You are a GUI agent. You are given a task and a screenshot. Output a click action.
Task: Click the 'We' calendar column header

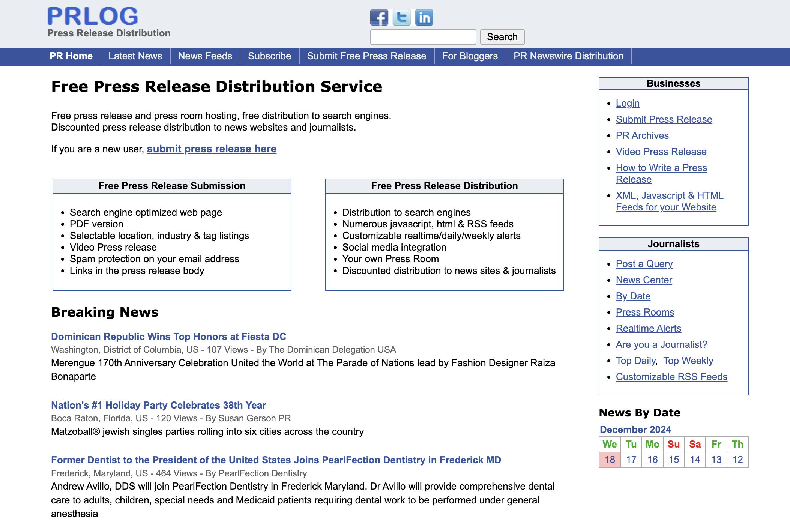[x=610, y=444]
